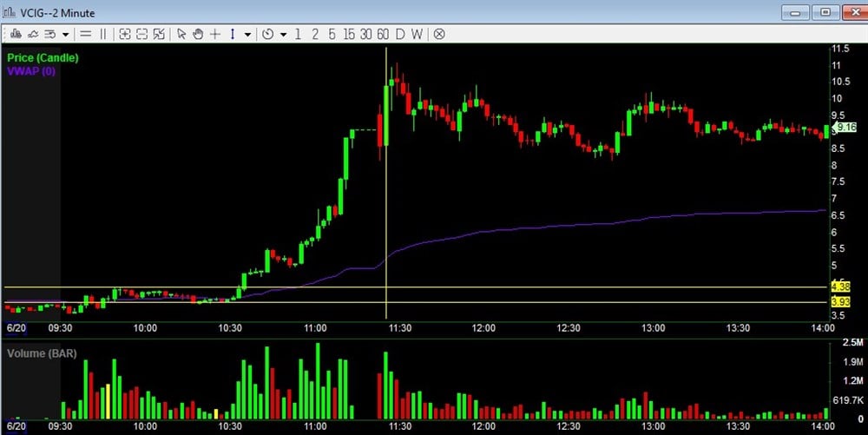Viewport: 868px width, 435px height.
Task: Maximize the VCIG chart window
Action: (825, 12)
